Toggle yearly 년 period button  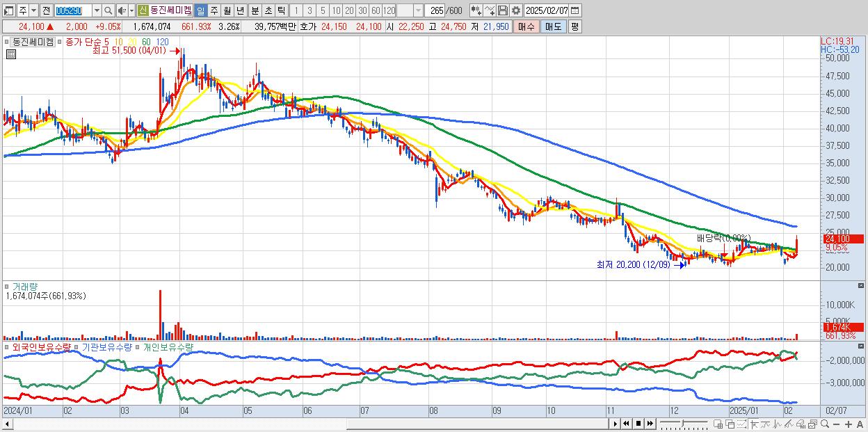[x=240, y=10]
